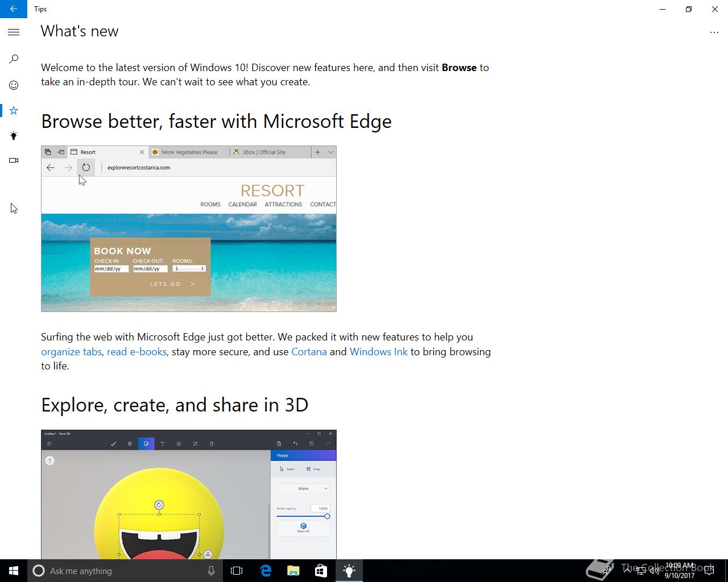Click the Cortana microphone icon
This screenshot has width=728, height=582.
(211, 571)
